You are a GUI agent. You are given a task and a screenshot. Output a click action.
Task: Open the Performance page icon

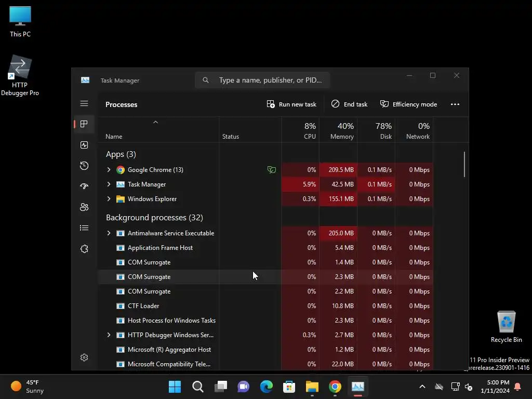pos(84,145)
